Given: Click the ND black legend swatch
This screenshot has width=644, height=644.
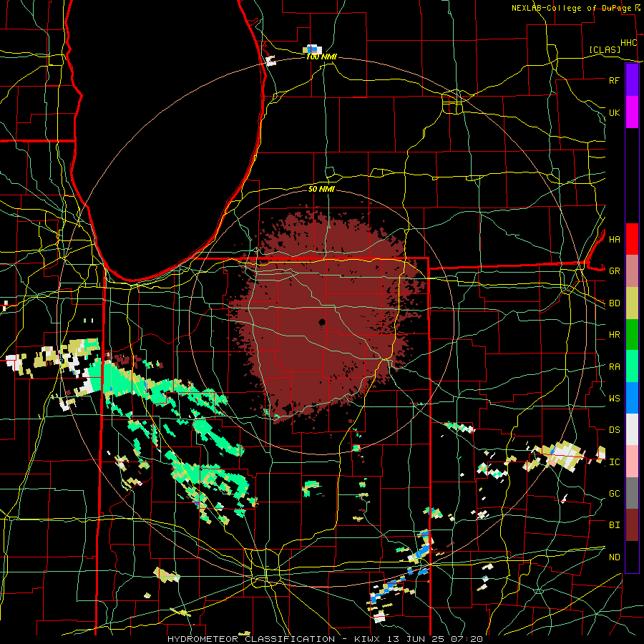Looking at the screenshot, I should [632, 557].
